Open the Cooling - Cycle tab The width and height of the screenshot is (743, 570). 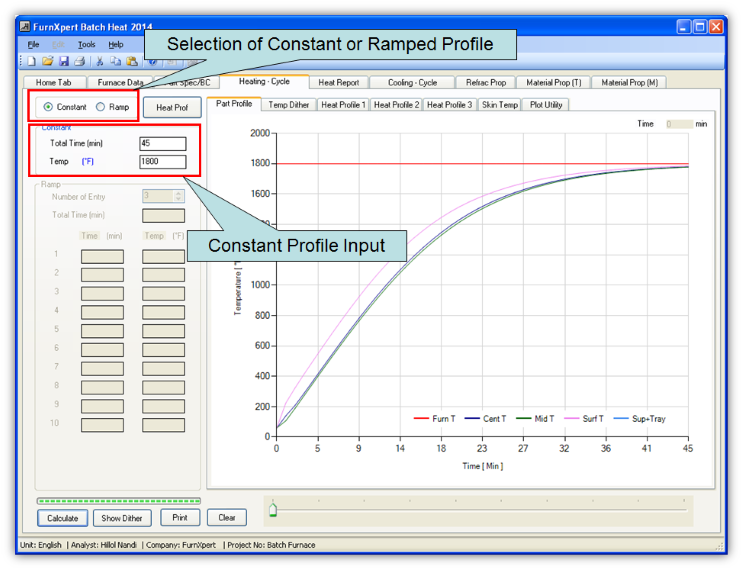tap(412, 82)
